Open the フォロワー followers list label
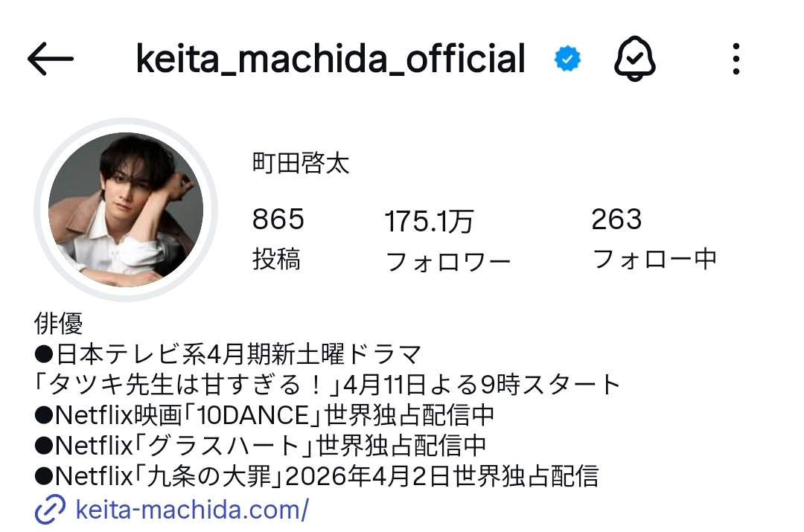This screenshot has height=532, width=804. tap(448, 262)
